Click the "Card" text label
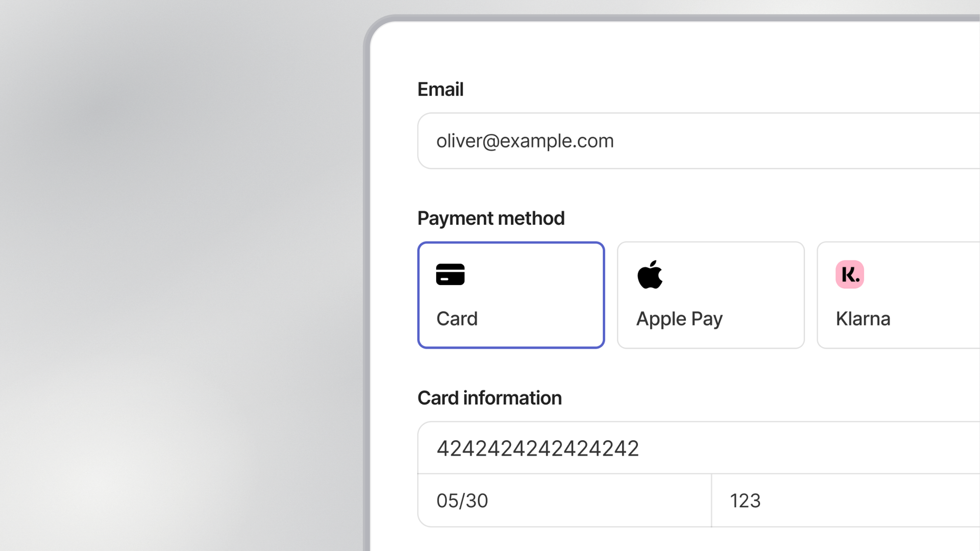The width and height of the screenshot is (980, 551). coord(457,319)
